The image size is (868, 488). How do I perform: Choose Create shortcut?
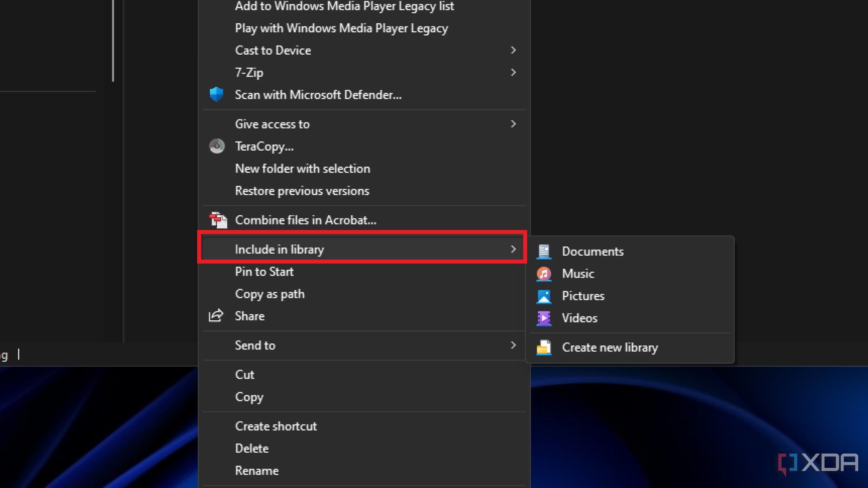[364, 426]
